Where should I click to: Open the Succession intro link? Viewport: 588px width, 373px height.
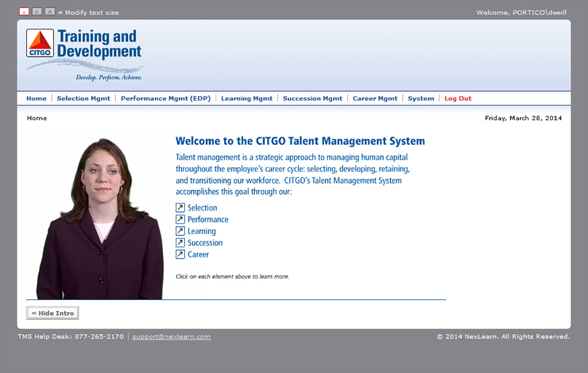[x=205, y=243]
